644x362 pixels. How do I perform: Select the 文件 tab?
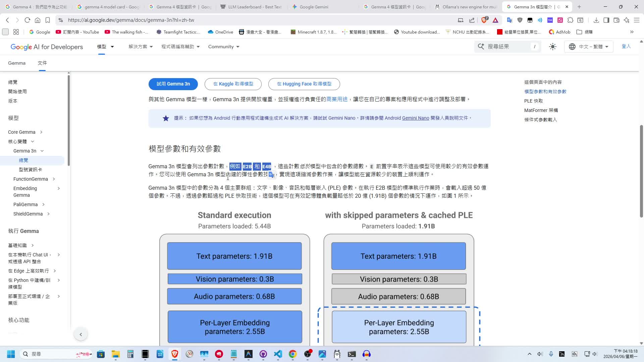(42, 63)
